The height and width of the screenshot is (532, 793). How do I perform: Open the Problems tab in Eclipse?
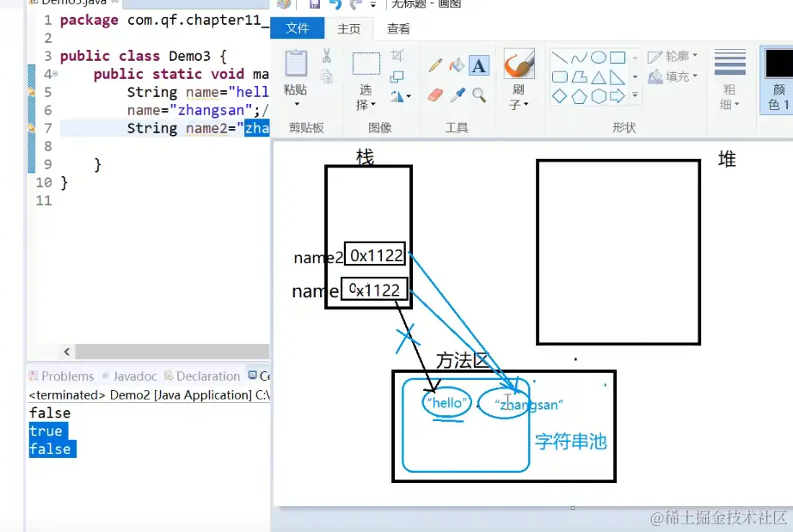(x=61, y=376)
